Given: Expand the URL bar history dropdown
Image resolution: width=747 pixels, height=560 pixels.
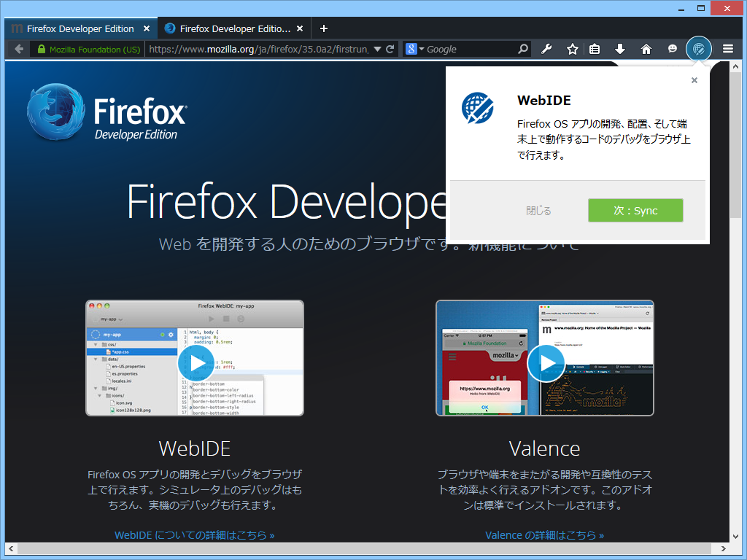Looking at the screenshot, I should [376, 49].
